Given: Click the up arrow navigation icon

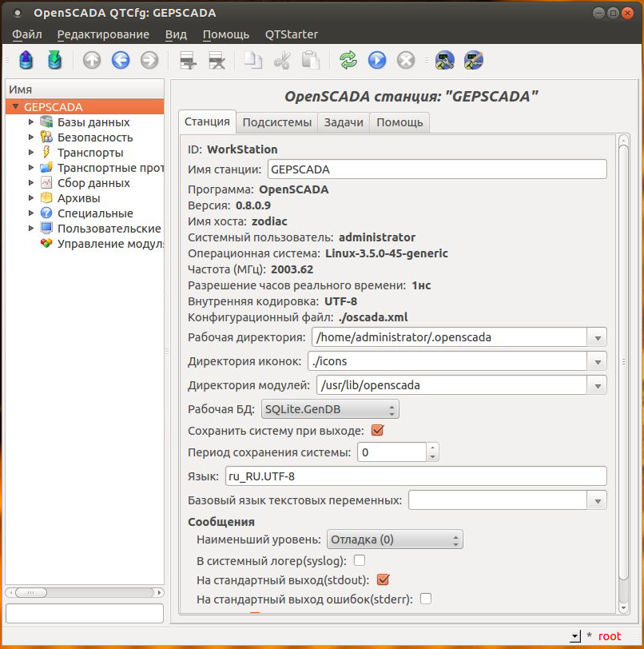Looking at the screenshot, I should [x=92, y=60].
